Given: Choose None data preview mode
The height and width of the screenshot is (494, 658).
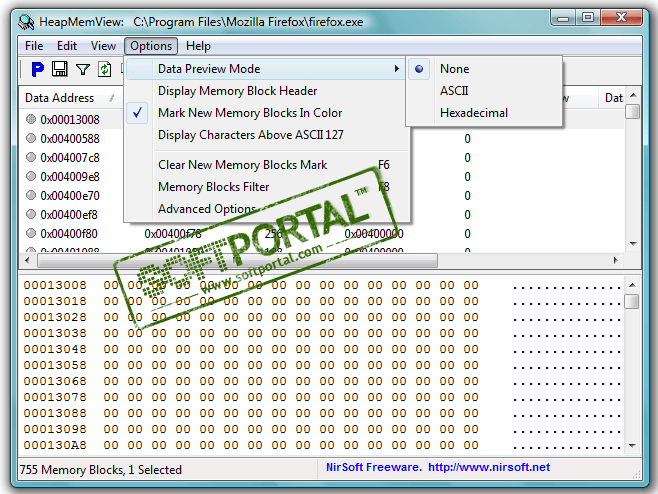Looking at the screenshot, I should tap(484, 69).
